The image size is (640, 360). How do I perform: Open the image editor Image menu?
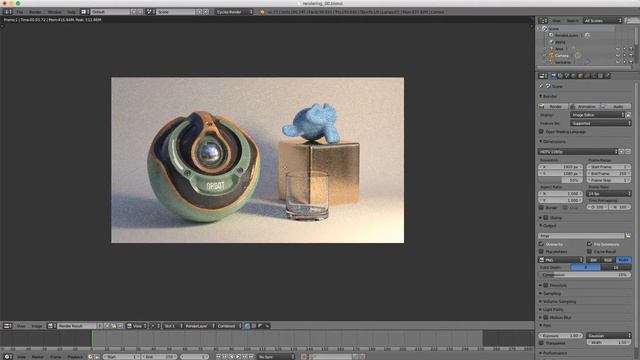[37, 326]
